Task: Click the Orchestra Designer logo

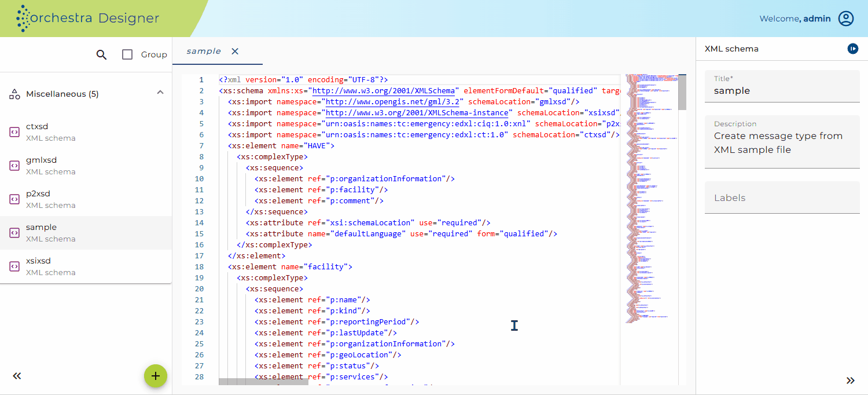Action: (87, 19)
